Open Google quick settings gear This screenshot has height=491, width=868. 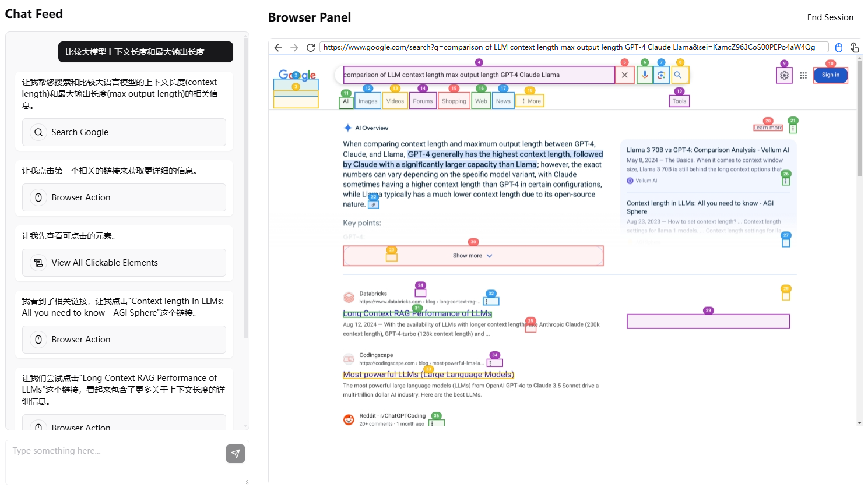(784, 75)
